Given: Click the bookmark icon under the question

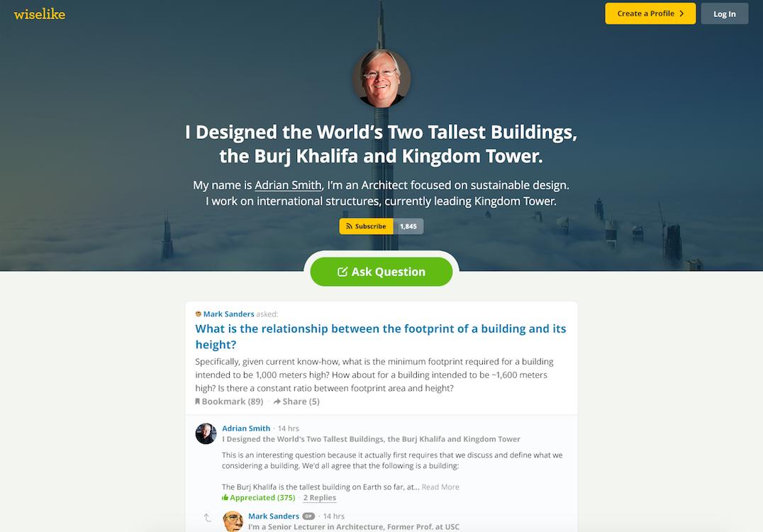Looking at the screenshot, I should pyautogui.click(x=198, y=401).
